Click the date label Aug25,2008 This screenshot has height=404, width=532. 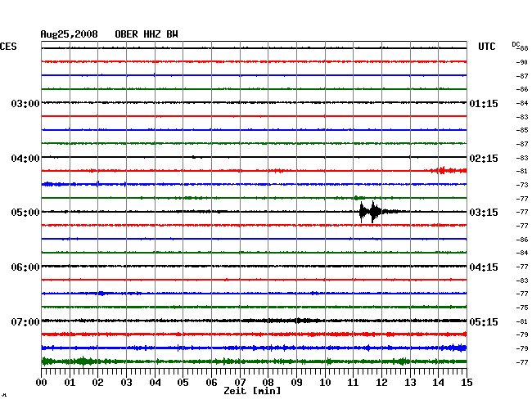[x=70, y=34]
